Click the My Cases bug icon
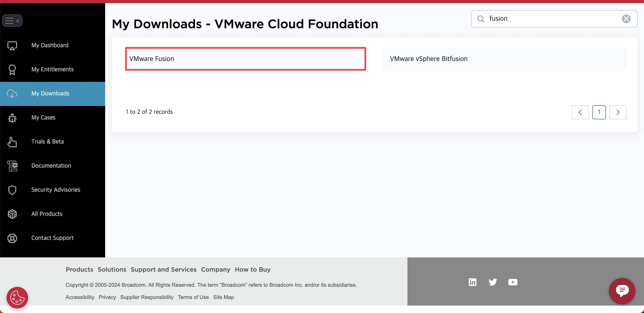 [x=12, y=118]
